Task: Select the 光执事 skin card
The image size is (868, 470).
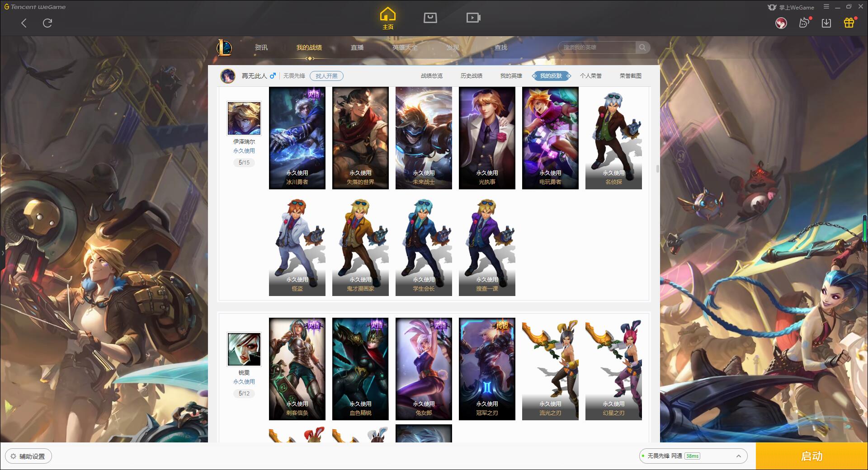Action: tap(487, 138)
